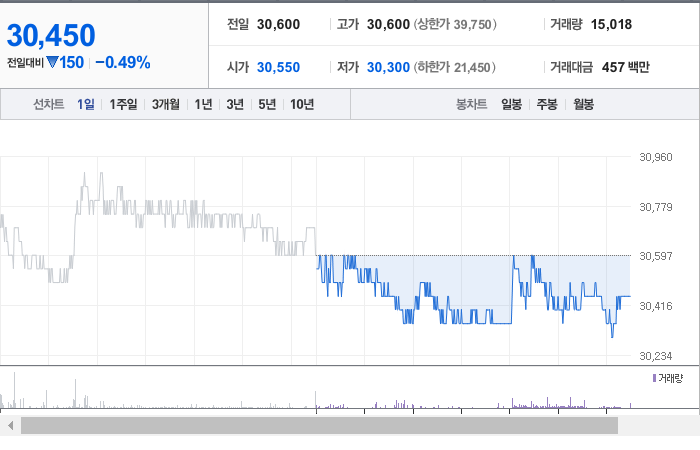Click the horizontal chart scrollbar thumb

319,426
